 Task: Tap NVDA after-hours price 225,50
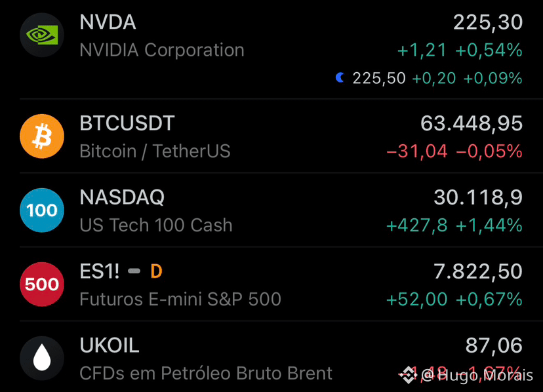[x=379, y=78]
